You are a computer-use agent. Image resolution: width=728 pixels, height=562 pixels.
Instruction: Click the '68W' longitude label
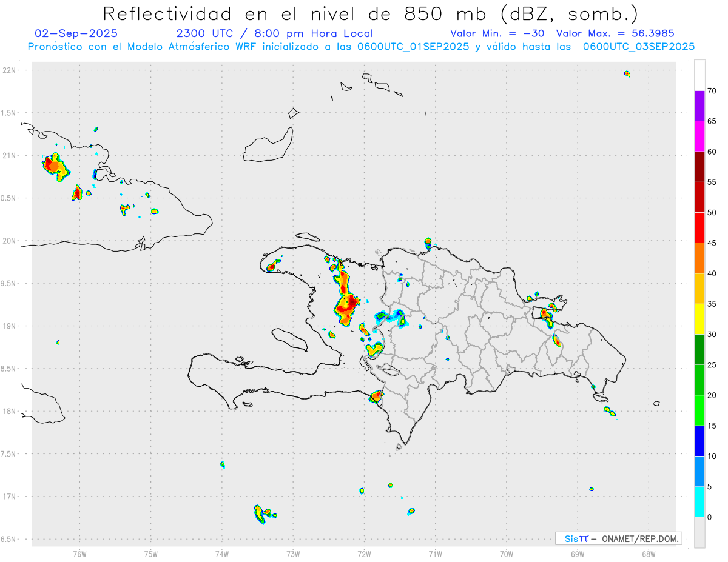649,554
